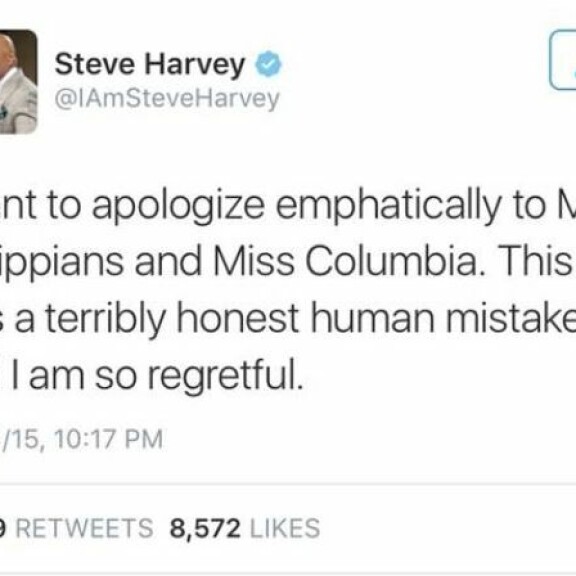Click the divider line above the retweet stats
The width and height of the screenshot is (576, 576).
(288, 484)
